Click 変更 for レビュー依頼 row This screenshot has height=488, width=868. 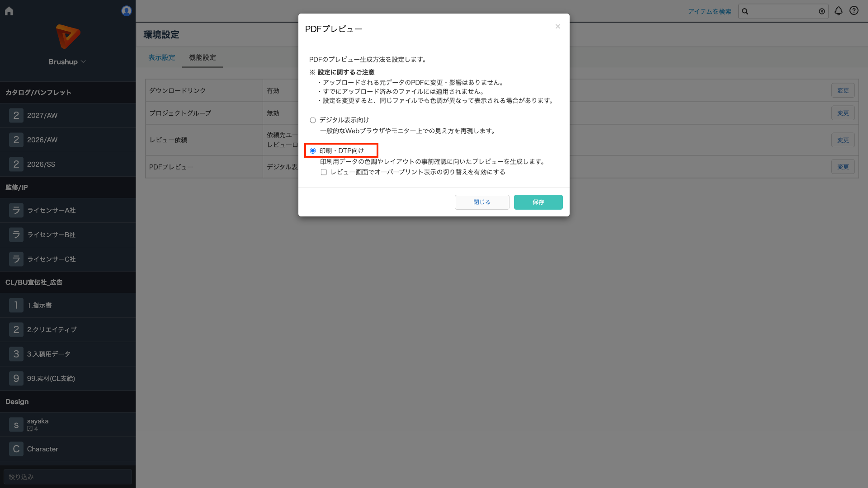pyautogui.click(x=843, y=140)
